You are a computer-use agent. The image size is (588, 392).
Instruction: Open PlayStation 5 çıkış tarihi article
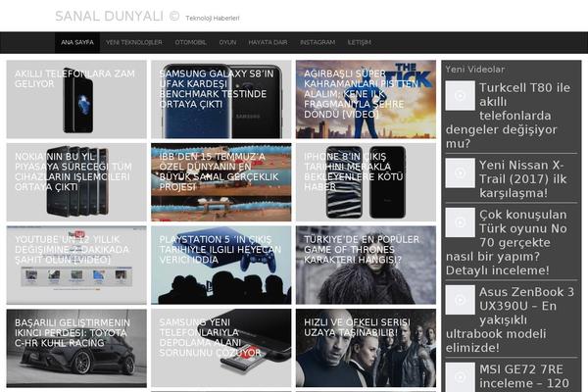220,266
